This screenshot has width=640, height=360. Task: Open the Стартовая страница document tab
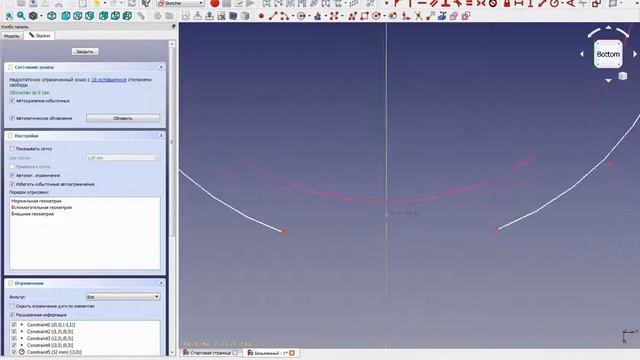(211, 353)
